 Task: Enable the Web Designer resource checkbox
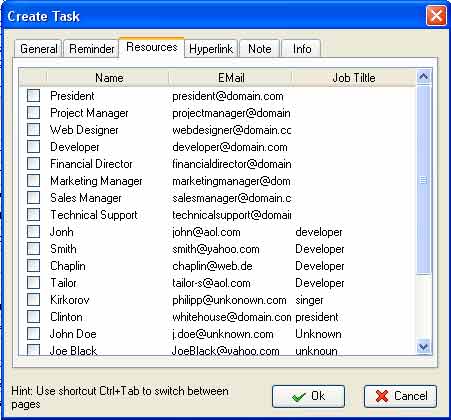click(33, 129)
